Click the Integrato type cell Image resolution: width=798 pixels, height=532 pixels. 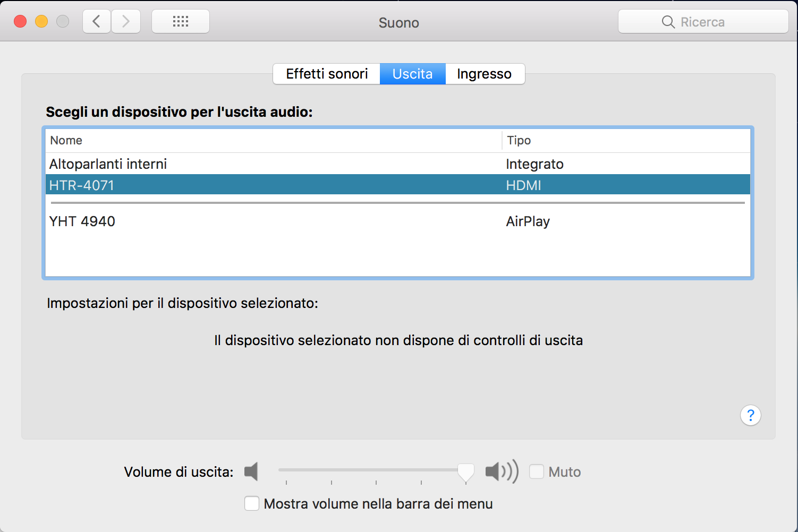(534, 164)
